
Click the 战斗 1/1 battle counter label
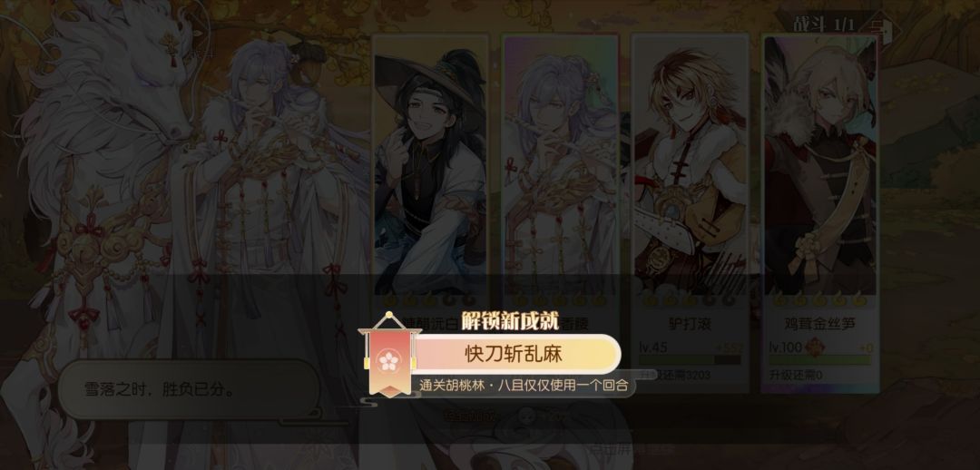point(824,25)
